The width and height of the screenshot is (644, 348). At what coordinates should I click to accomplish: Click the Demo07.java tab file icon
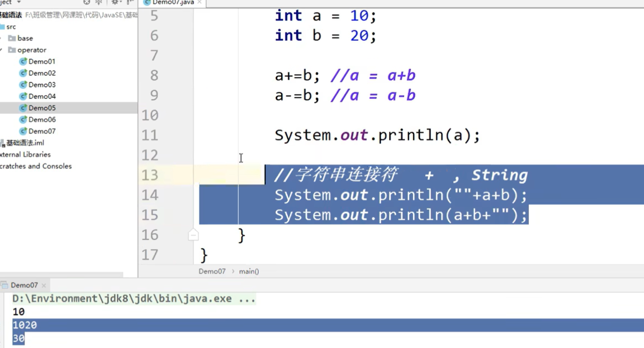point(147,2)
